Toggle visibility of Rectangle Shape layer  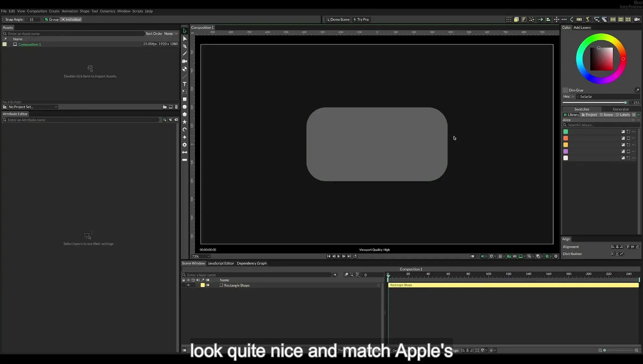click(x=188, y=285)
